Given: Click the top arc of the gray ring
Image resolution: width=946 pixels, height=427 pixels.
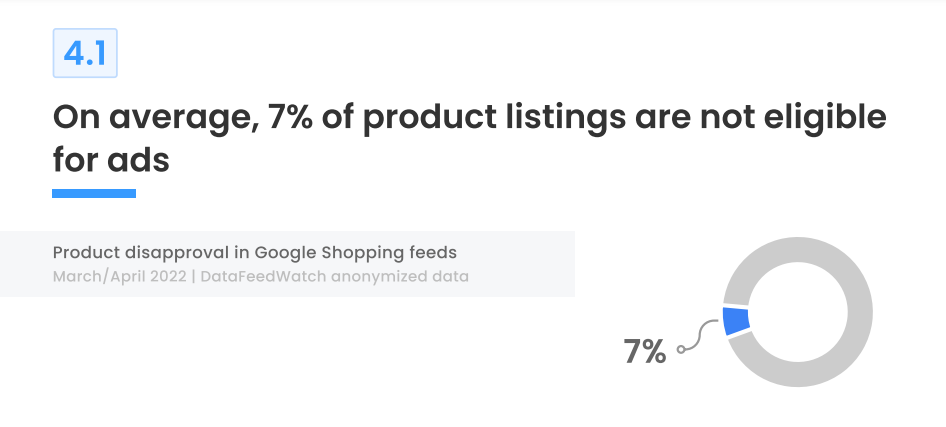Looking at the screenshot, I should point(798,250).
